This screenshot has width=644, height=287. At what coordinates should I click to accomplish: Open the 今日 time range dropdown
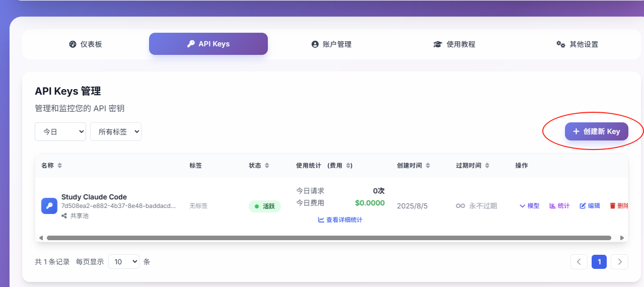pyautogui.click(x=60, y=132)
